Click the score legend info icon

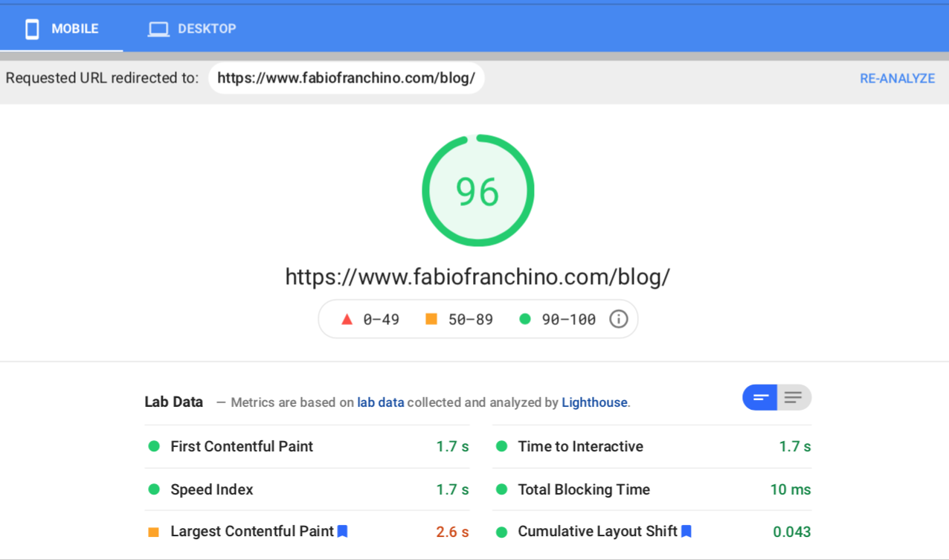[618, 319]
